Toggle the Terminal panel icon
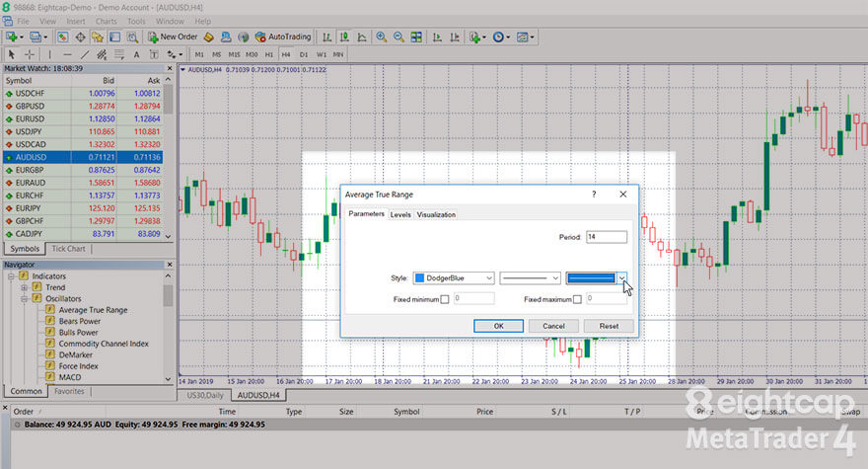Screen dimensions: 868x469 (x=114, y=38)
